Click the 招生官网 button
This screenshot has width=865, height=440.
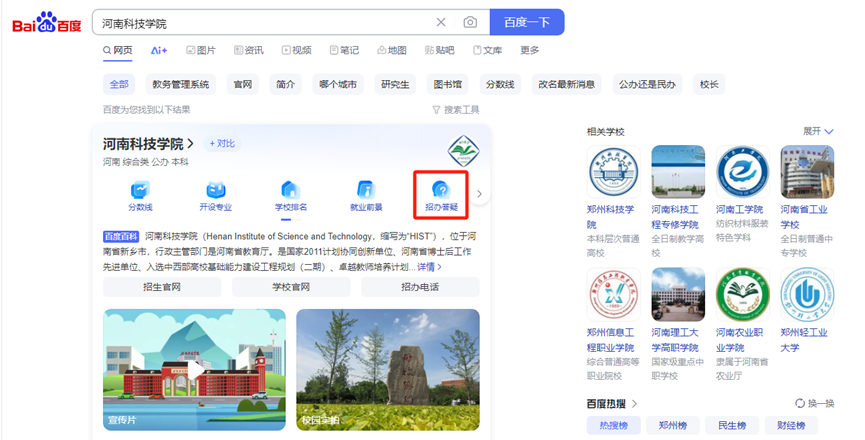[x=162, y=287]
